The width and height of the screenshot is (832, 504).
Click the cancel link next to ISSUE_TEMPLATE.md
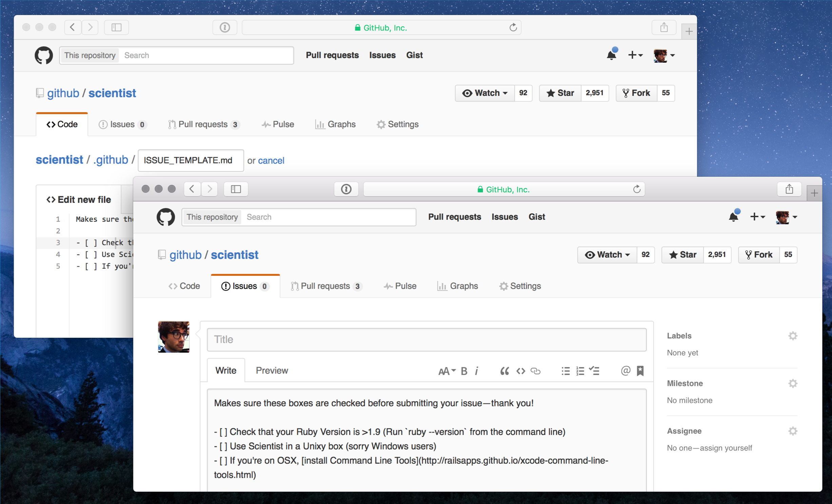271,161
